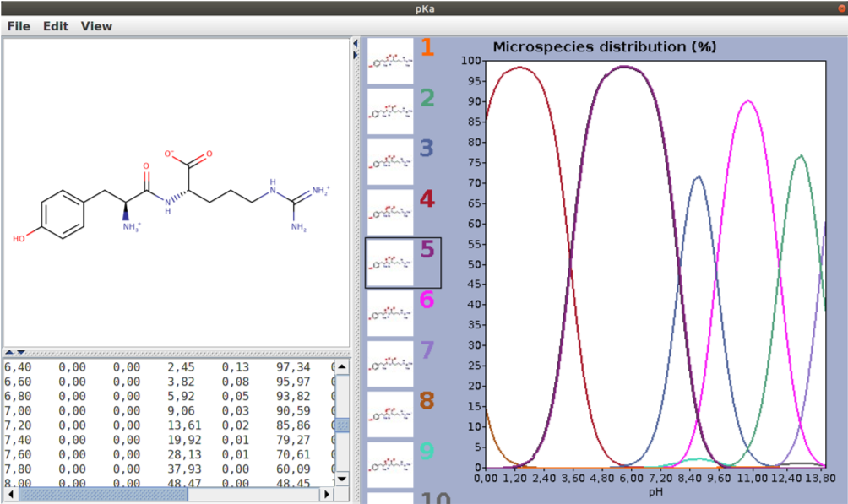Click the table cell showing '95,97'

[293, 382]
